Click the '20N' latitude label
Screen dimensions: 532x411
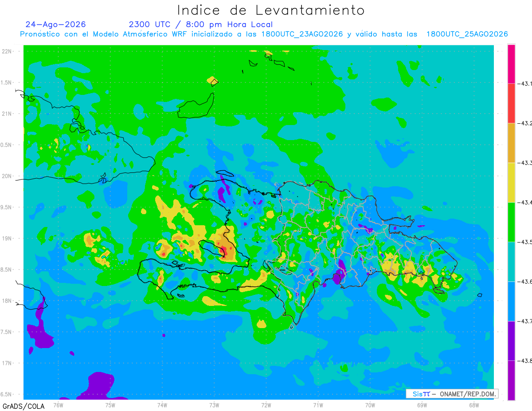pyautogui.click(x=8, y=176)
